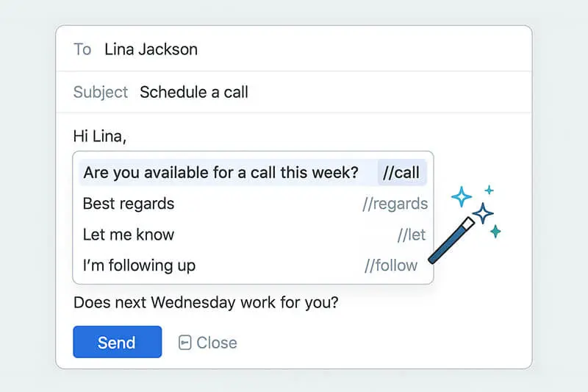Click the "Subject" label
The height and width of the screenshot is (392, 588).
click(x=100, y=92)
